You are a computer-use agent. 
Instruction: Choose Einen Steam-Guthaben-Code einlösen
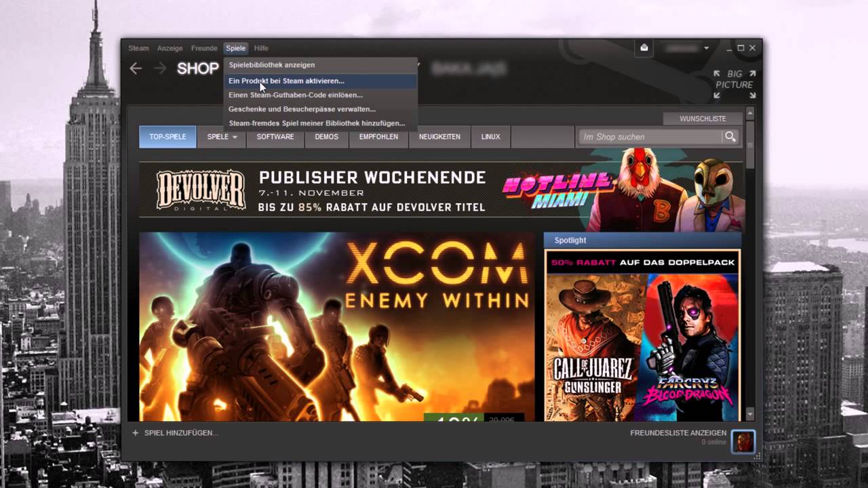[320, 95]
